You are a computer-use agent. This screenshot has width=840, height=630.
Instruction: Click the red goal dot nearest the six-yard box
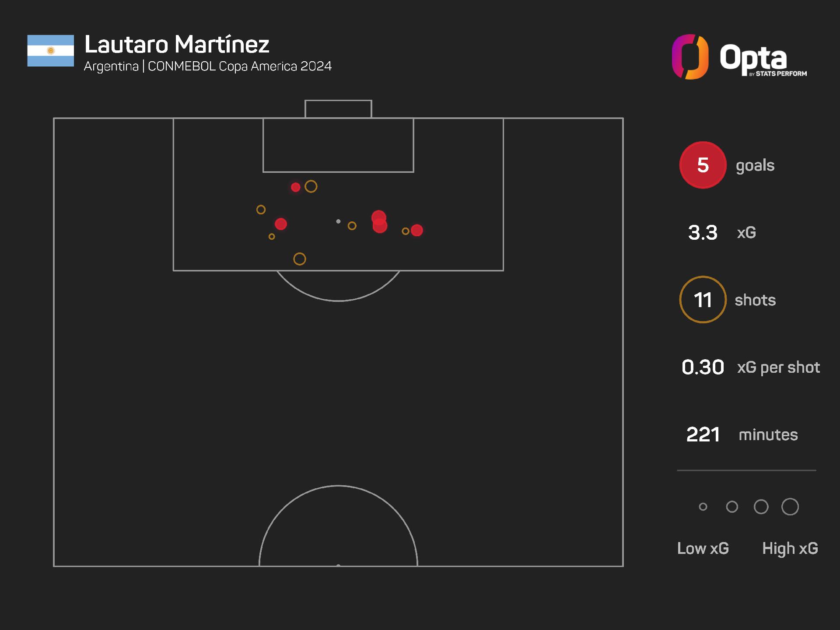tap(296, 187)
